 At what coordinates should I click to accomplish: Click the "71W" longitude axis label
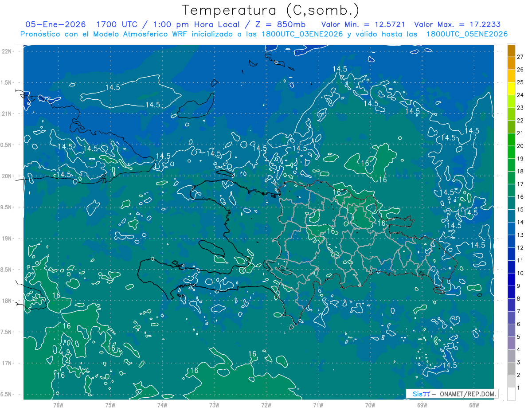click(318, 405)
